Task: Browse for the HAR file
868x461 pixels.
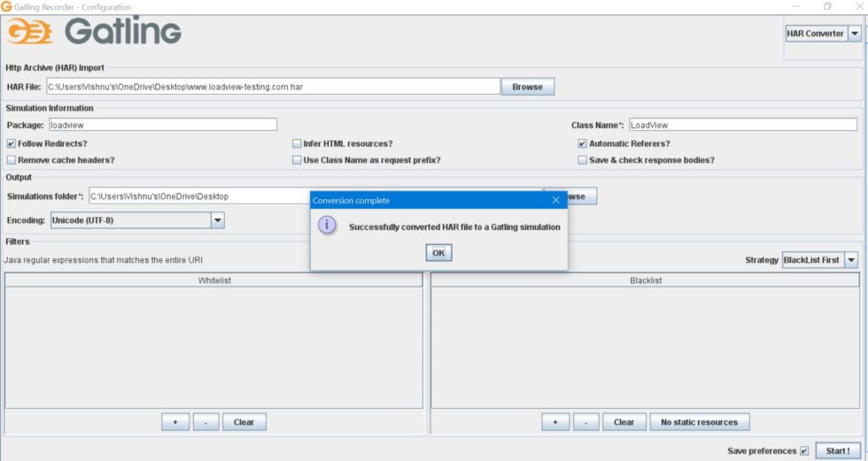Action: pyautogui.click(x=527, y=87)
